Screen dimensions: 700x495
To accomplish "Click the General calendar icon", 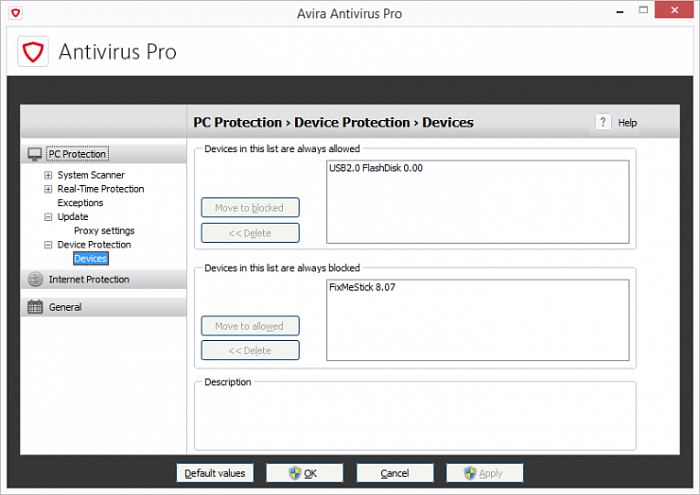I will [35, 308].
